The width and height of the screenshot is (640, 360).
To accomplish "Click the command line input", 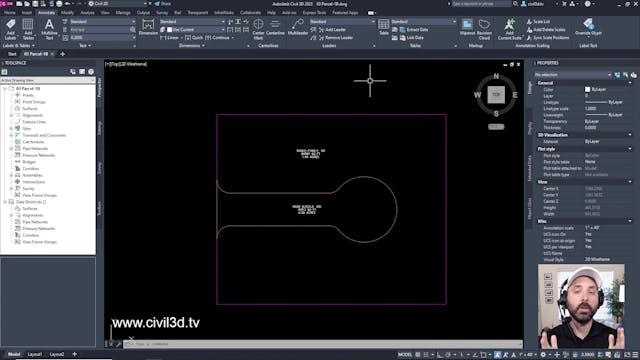I will click(x=322, y=344).
